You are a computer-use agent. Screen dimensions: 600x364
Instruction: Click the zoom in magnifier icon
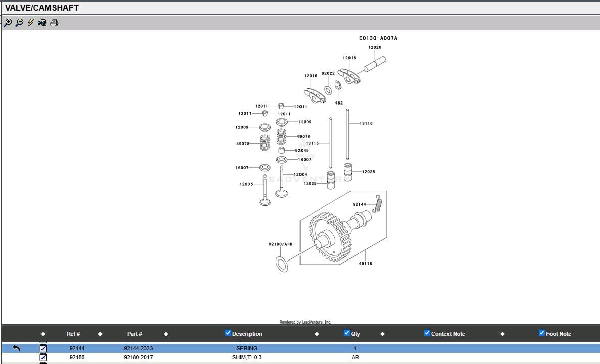8,23
